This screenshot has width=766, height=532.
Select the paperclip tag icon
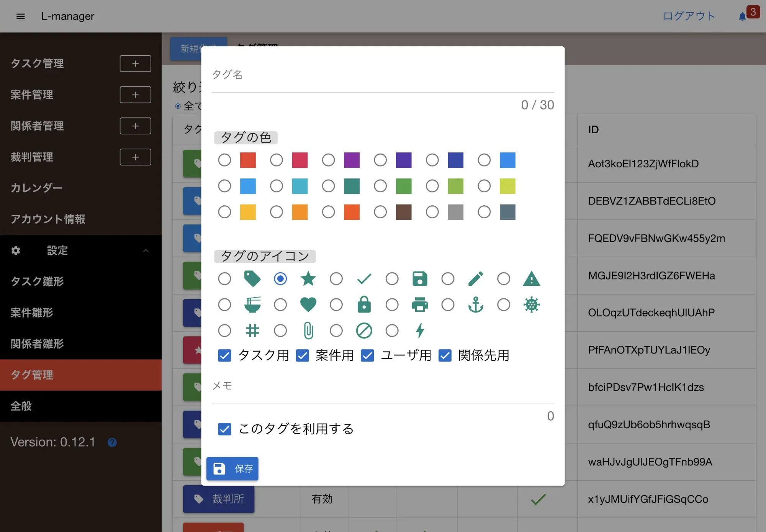pyautogui.click(x=280, y=331)
